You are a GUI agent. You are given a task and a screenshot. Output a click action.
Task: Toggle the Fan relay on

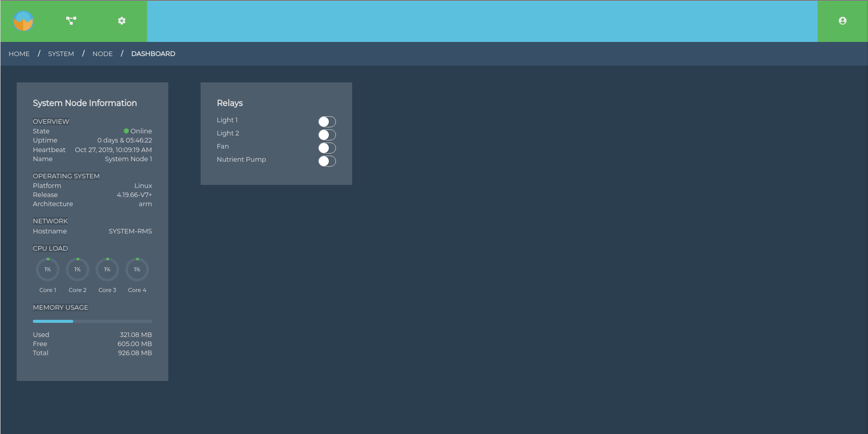[x=327, y=148]
